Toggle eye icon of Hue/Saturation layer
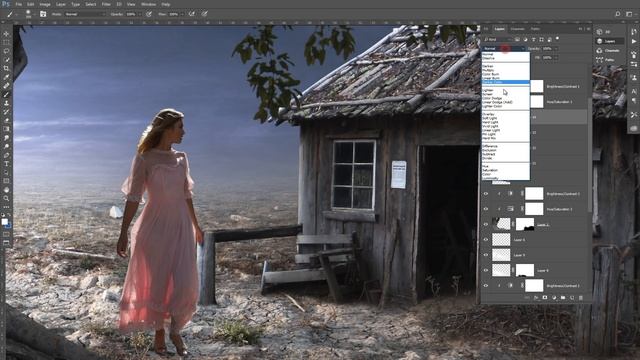640x360 pixels. 486,209
